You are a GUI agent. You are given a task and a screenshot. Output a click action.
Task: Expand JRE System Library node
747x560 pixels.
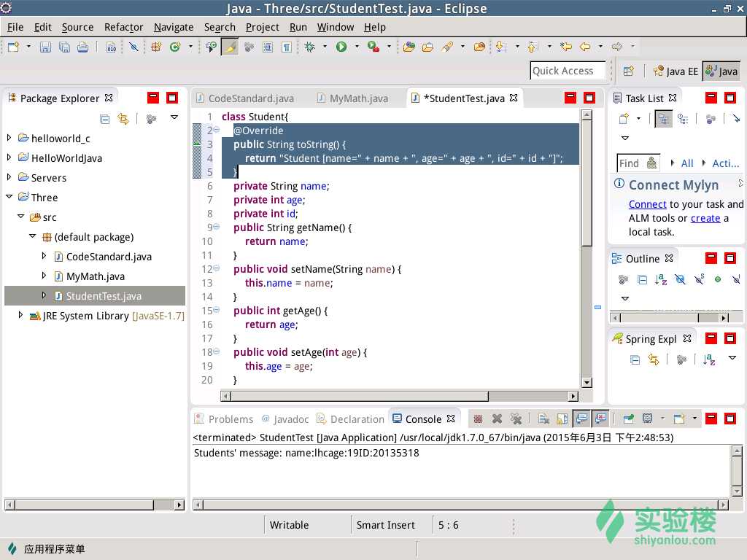(x=20, y=315)
